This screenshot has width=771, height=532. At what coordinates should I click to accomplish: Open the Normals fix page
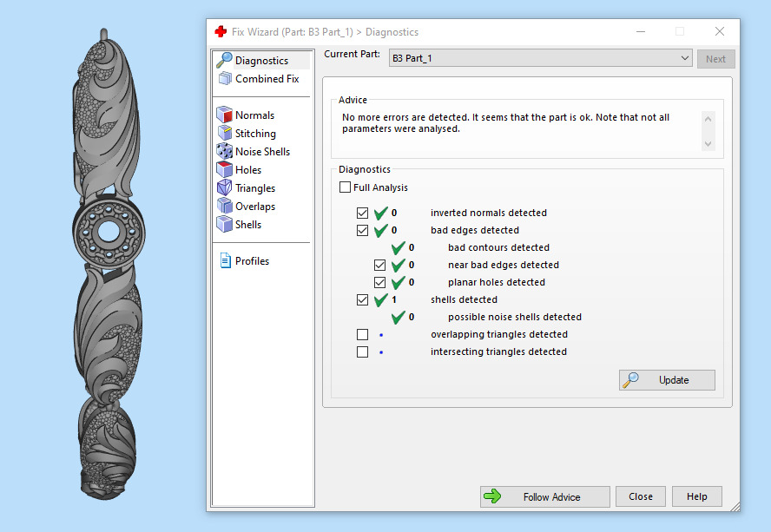click(254, 115)
